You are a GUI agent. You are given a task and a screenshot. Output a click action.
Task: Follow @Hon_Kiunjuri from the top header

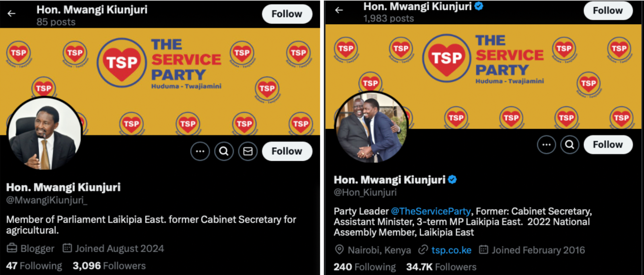pyautogui.click(x=608, y=10)
